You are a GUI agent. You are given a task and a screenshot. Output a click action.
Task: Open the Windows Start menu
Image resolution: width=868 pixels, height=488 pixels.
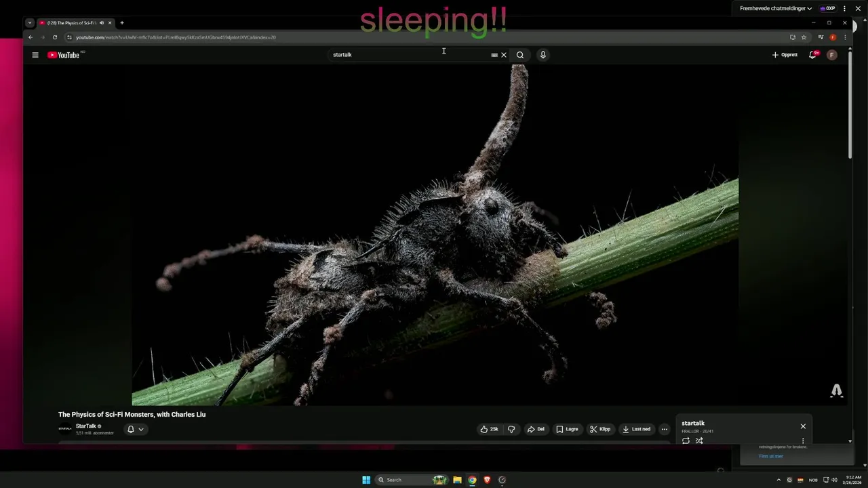[366, 480]
